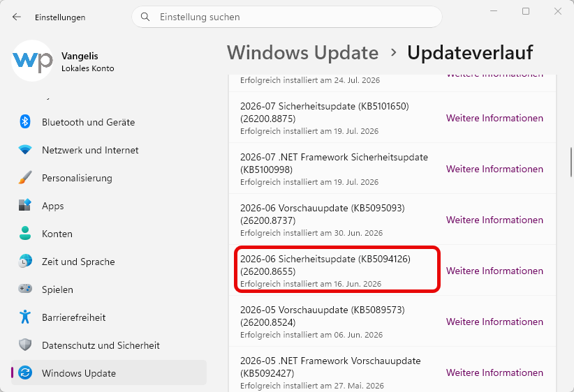Screen dimensions: 574x392
Task: Open Netzwerk und Internet settings
Action: 109,150
